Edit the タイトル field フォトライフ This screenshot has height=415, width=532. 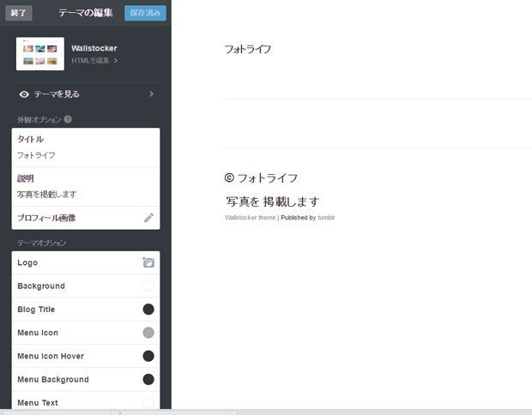tap(86, 155)
